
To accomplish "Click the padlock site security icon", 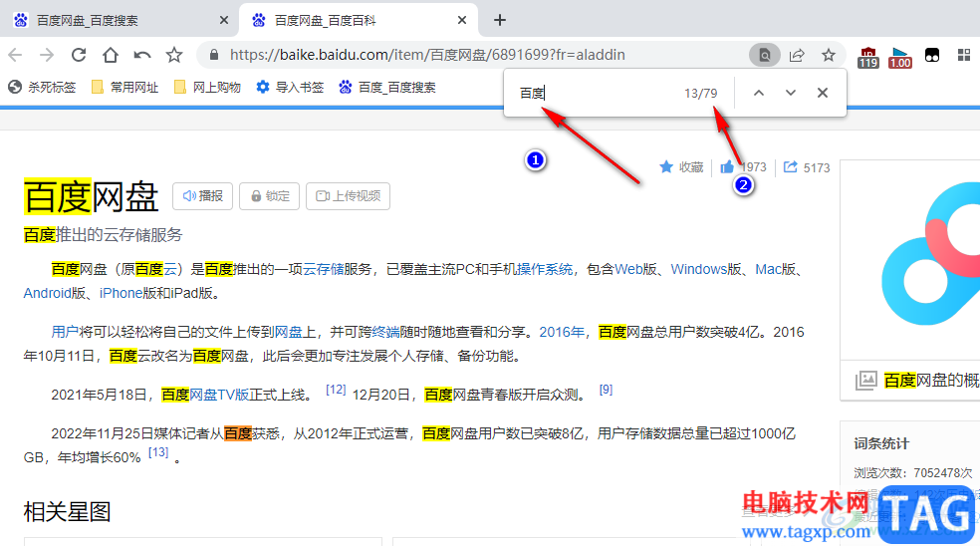I will click(214, 55).
